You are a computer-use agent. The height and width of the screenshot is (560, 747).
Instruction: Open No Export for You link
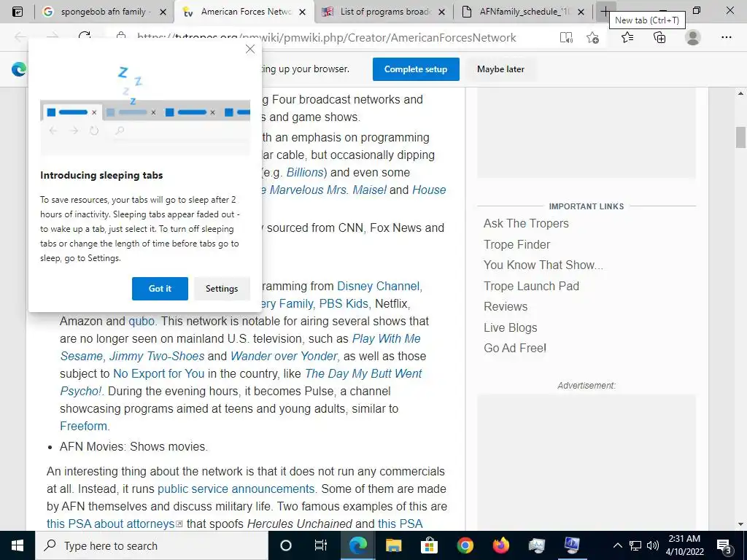click(x=158, y=374)
